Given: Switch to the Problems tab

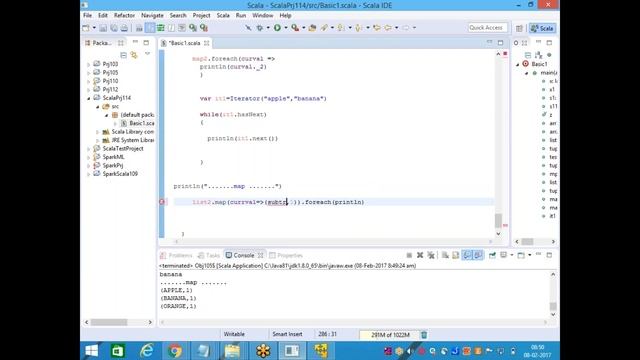Looking at the screenshot, I should [x=176, y=256].
